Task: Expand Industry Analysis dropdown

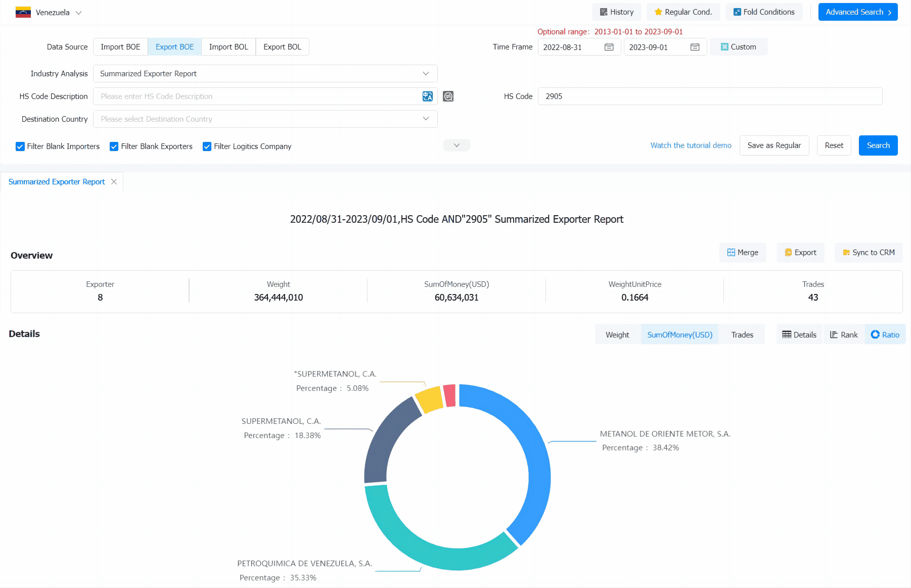Action: coord(265,74)
